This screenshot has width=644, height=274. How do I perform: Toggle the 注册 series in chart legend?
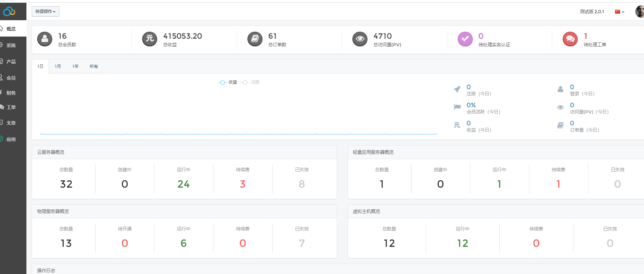(x=250, y=83)
